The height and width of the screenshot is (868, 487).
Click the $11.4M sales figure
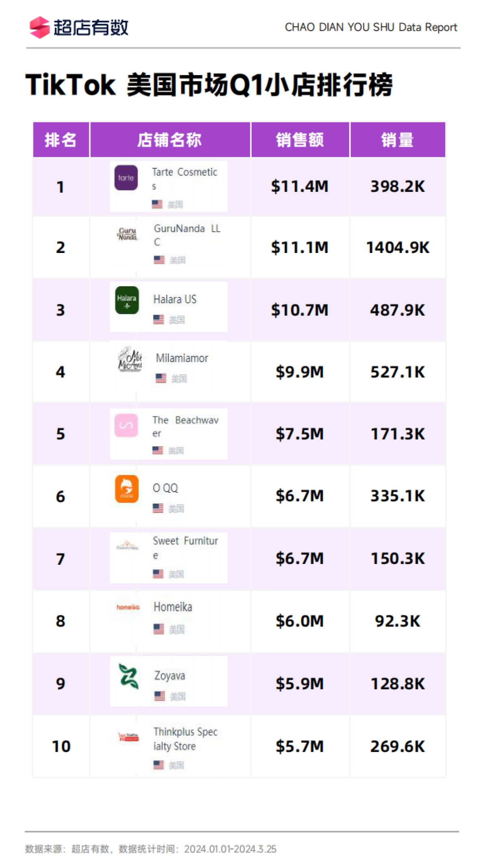click(x=300, y=186)
